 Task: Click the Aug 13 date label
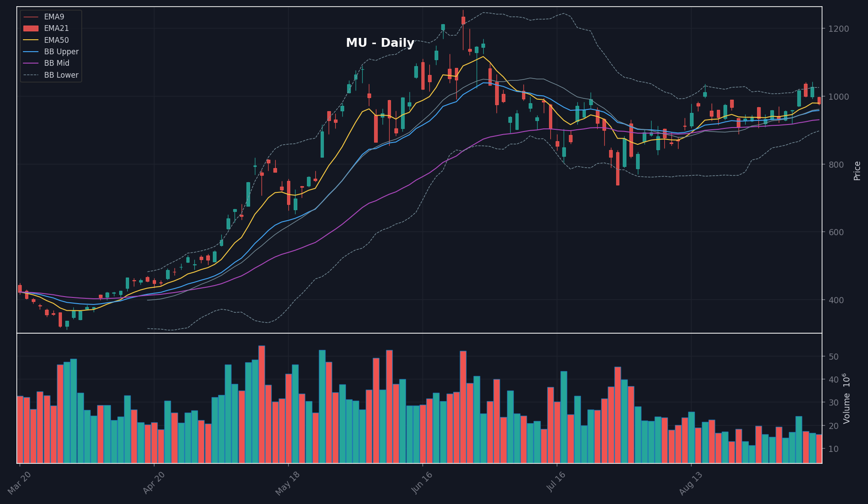click(x=690, y=483)
